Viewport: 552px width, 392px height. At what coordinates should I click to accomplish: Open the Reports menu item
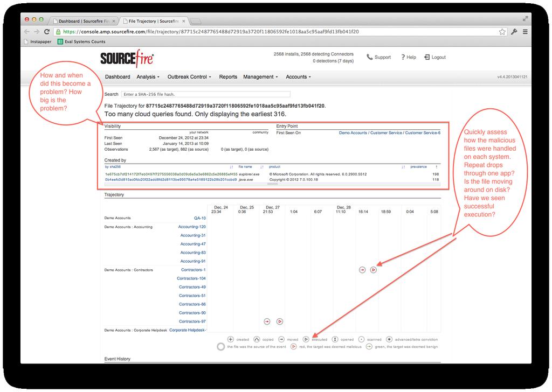tap(228, 76)
